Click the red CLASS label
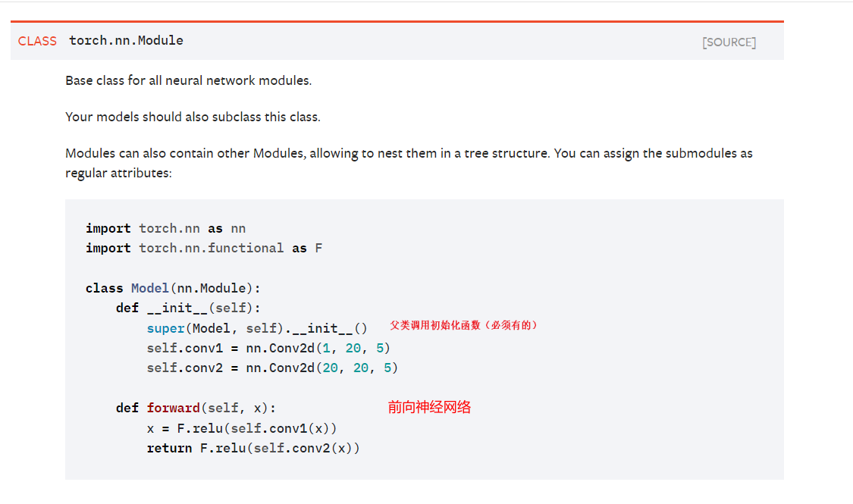 coord(37,41)
